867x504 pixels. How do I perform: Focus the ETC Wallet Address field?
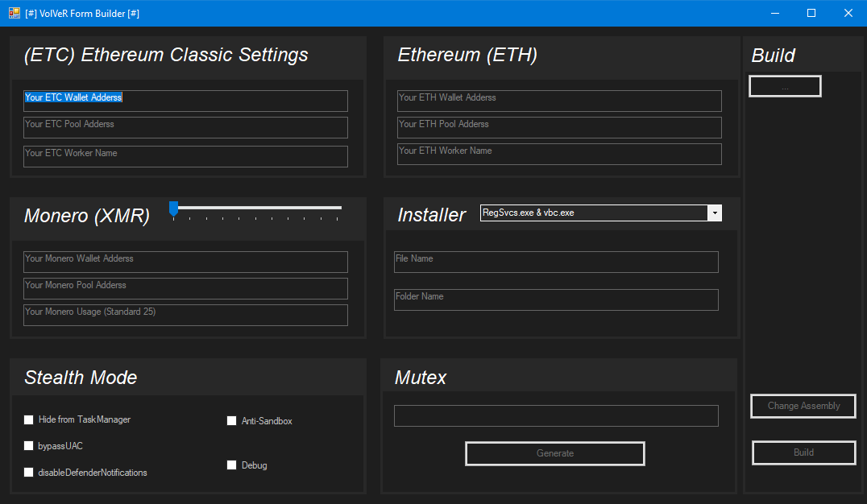point(186,101)
